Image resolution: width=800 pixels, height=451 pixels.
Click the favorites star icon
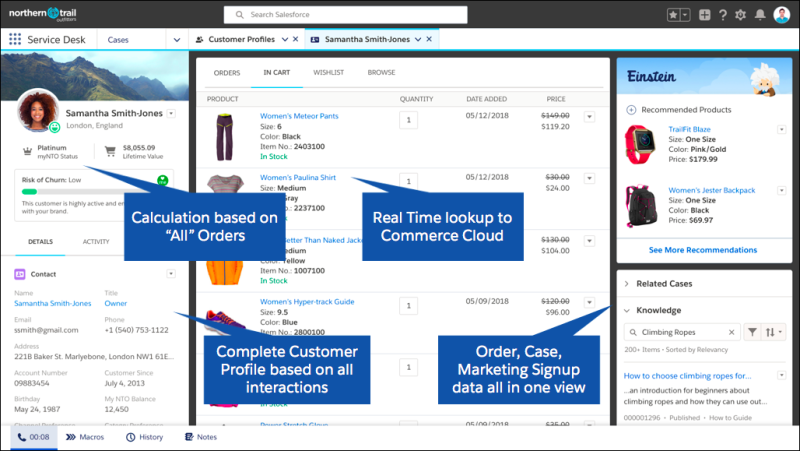(x=673, y=15)
